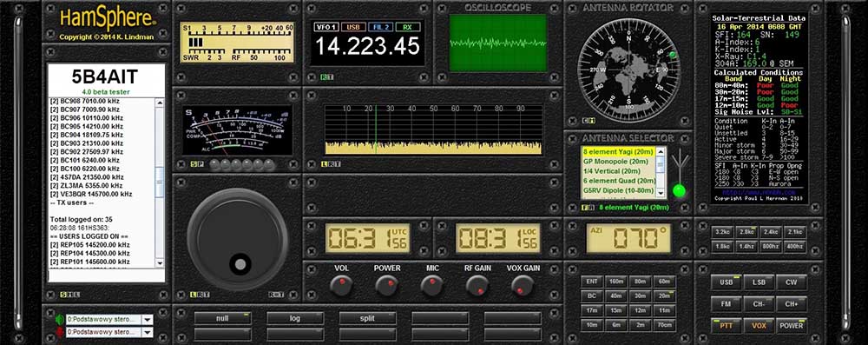The height and width of the screenshot is (345, 868).
Task: Switch to the 17m band
Action: (x=592, y=310)
